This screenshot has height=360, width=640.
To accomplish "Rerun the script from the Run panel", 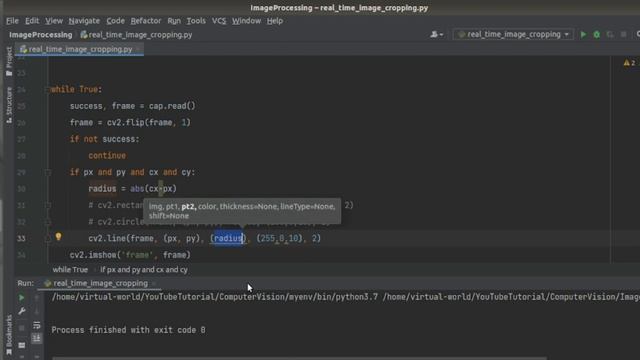I will [22, 298].
